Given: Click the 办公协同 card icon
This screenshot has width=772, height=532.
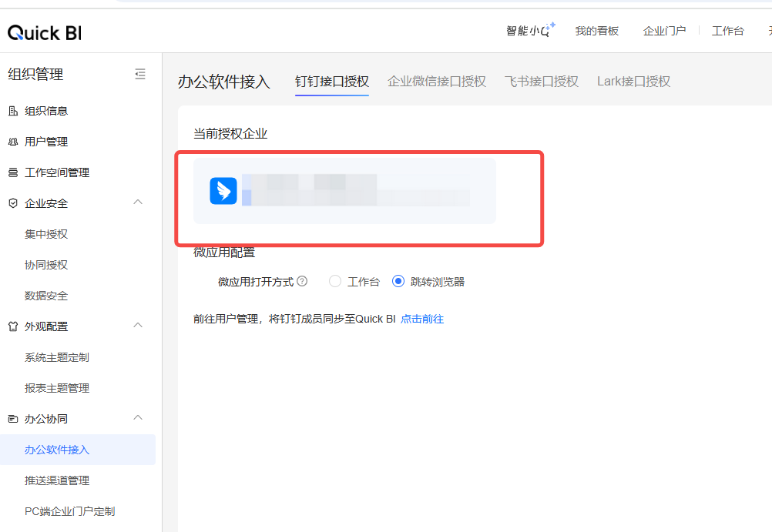Looking at the screenshot, I should tap(13, 419).
